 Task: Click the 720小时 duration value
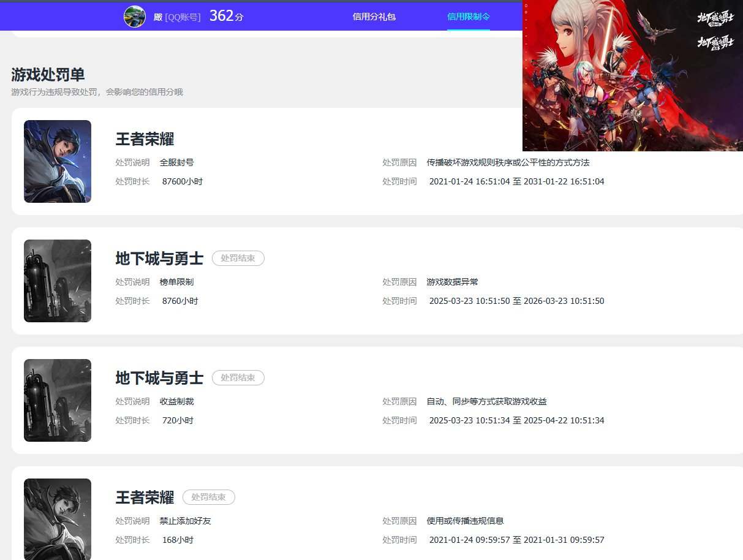coord(178,420)
